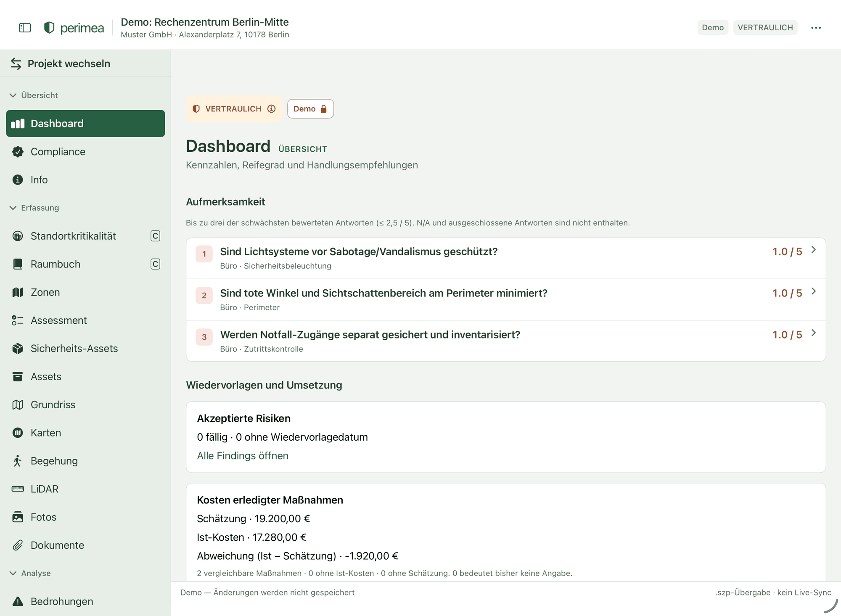Image resolution: width=841 pixels, height=616 pixels.
Task: Click the C badge next to Standortkritikalität
Action: 155,236
